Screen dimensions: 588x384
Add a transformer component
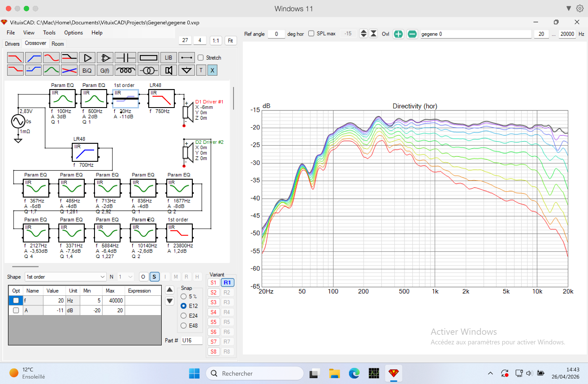tap(148, 70)
